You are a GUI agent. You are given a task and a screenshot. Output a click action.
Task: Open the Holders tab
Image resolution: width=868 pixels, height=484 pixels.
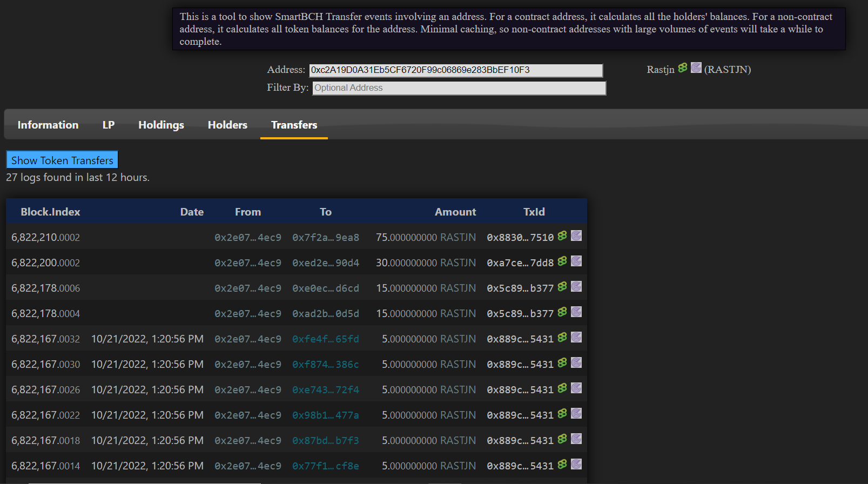coord(227,125)
